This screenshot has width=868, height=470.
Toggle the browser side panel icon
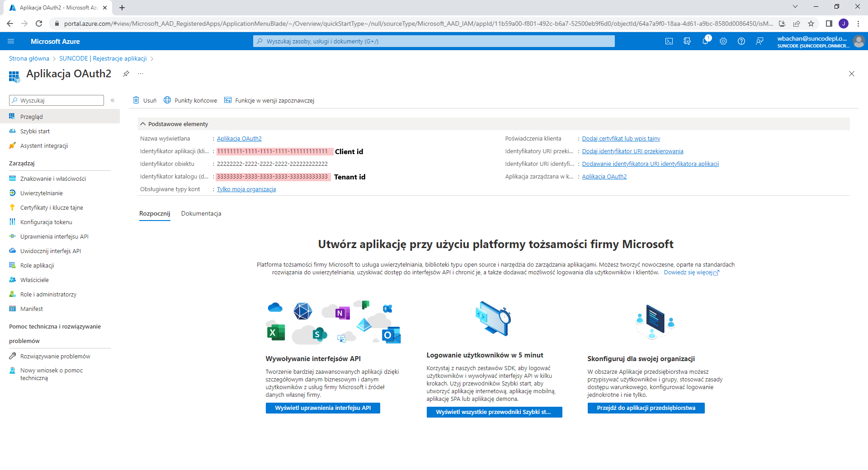coord(829,23)
